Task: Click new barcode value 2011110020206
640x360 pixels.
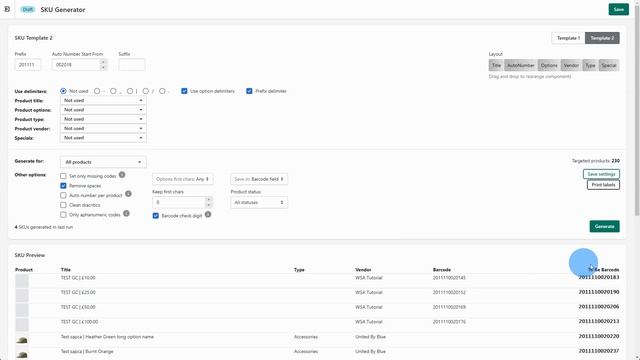Action: (599, 307)
